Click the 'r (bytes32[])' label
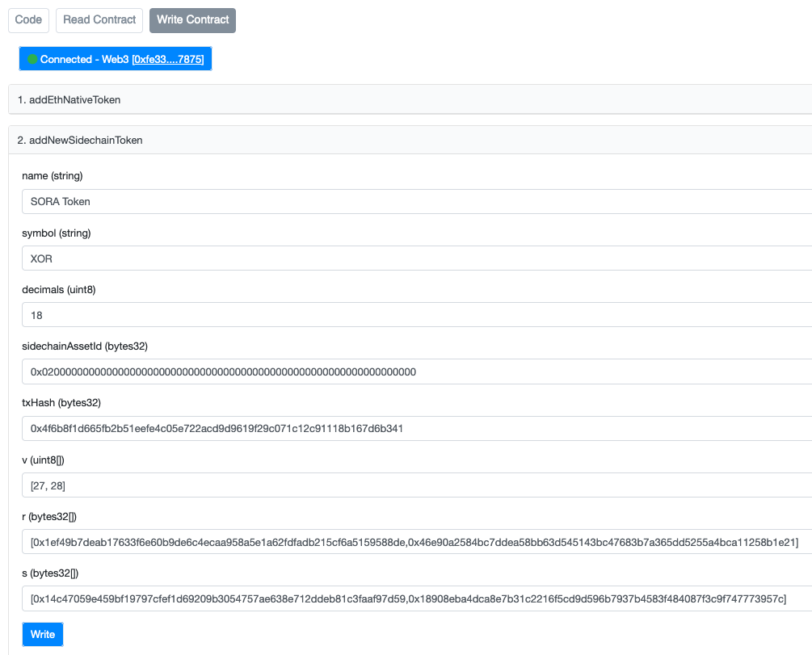Viewport: 812px width, 655px height. point(49,516)
